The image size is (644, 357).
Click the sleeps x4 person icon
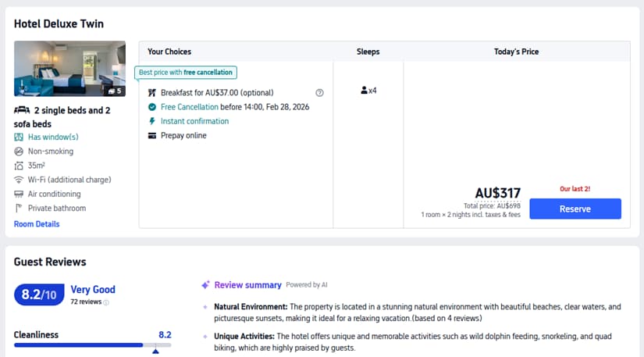click(364, 91)
